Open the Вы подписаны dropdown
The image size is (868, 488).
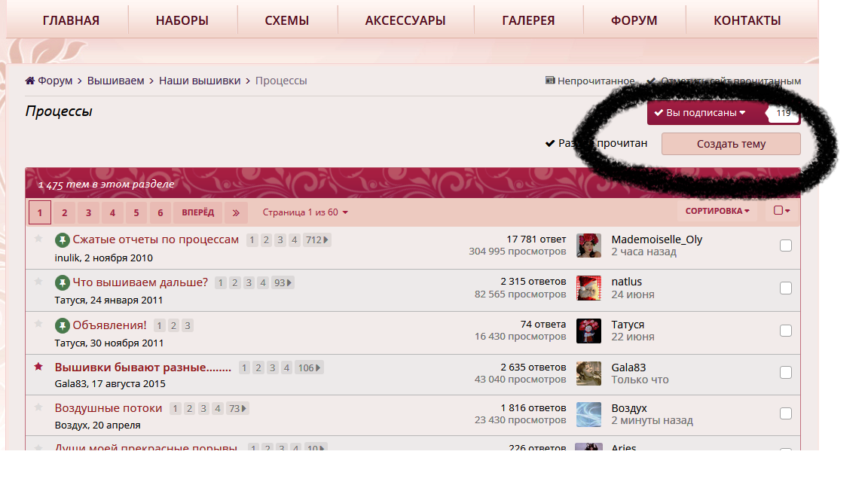pyautogui.click(x=700, y=113)
